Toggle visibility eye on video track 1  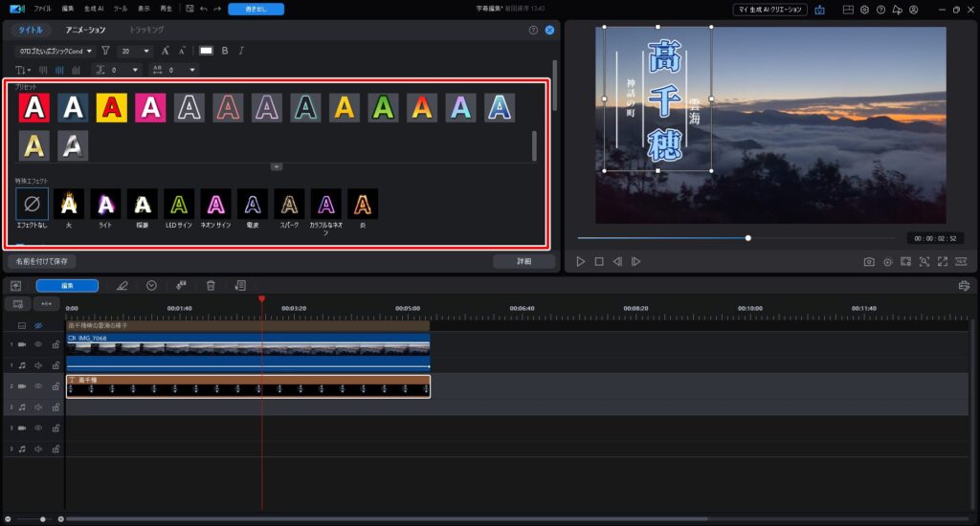coord(39,344)
